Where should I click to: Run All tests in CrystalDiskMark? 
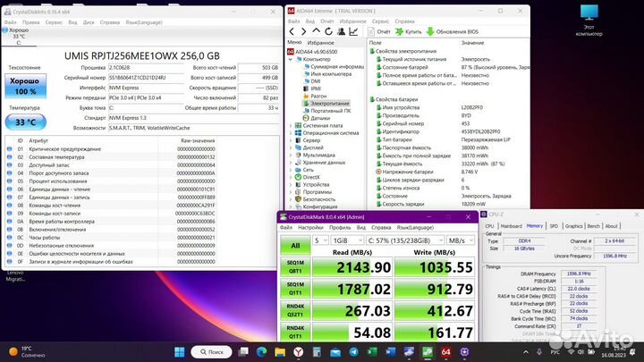coord(295,246)
